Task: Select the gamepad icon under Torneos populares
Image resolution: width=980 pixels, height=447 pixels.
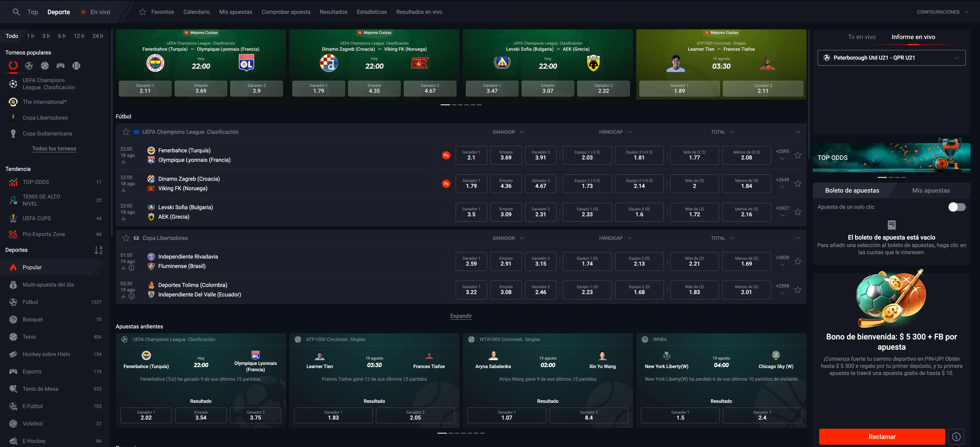Action: pos(61,66)
